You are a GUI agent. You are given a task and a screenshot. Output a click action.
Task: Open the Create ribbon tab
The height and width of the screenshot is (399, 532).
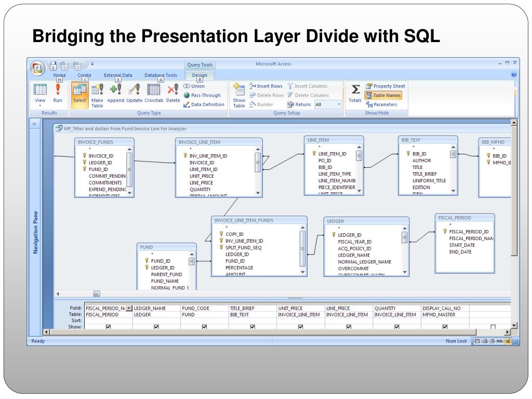(85, 75)
